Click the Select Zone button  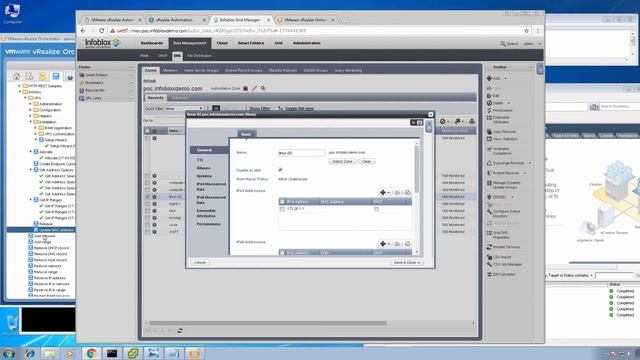point(342,162)
